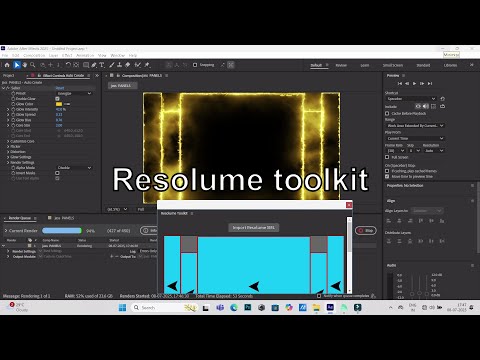Play the preview
Viewport: 480px width, 360px height.
[414, 83]
